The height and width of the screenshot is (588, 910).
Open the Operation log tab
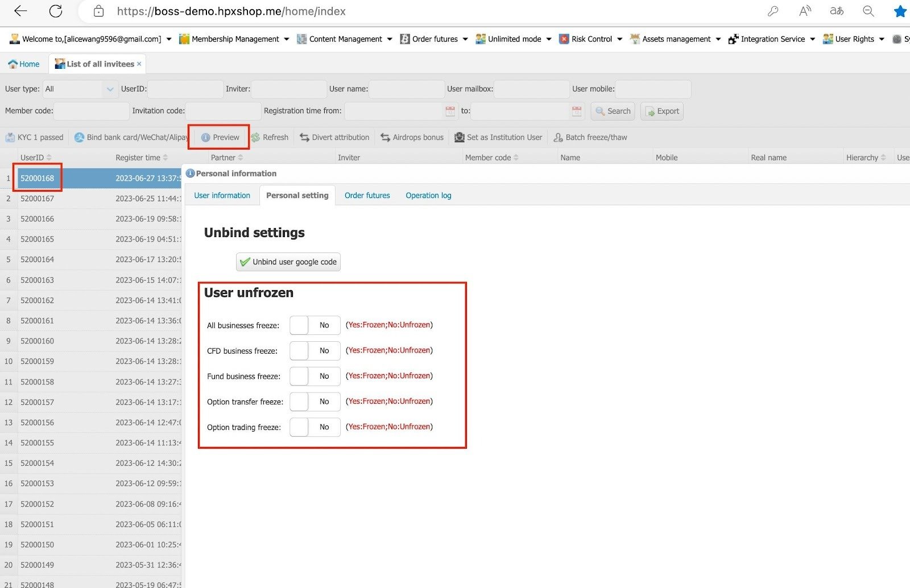coord(428,196)
